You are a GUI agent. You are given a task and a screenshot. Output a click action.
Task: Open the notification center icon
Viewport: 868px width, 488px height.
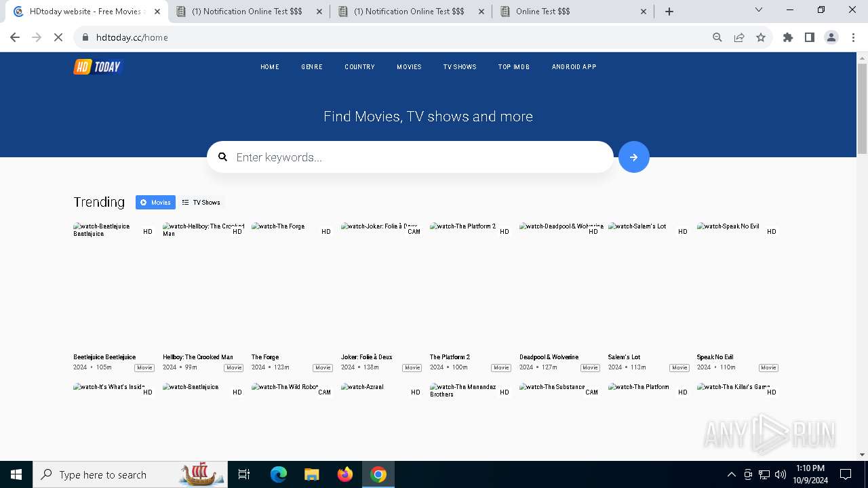click(846, 474)
